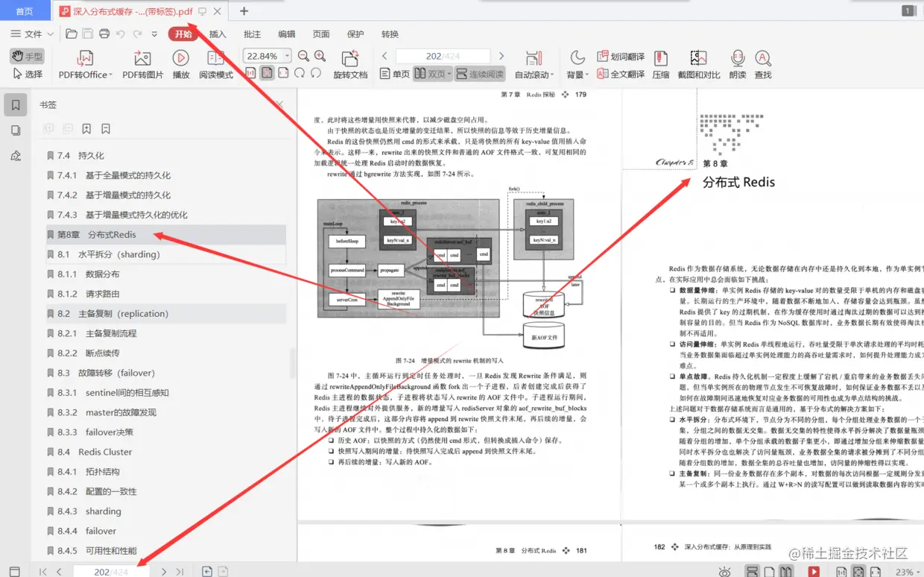Go to next page arrow in toolbar

501,56
